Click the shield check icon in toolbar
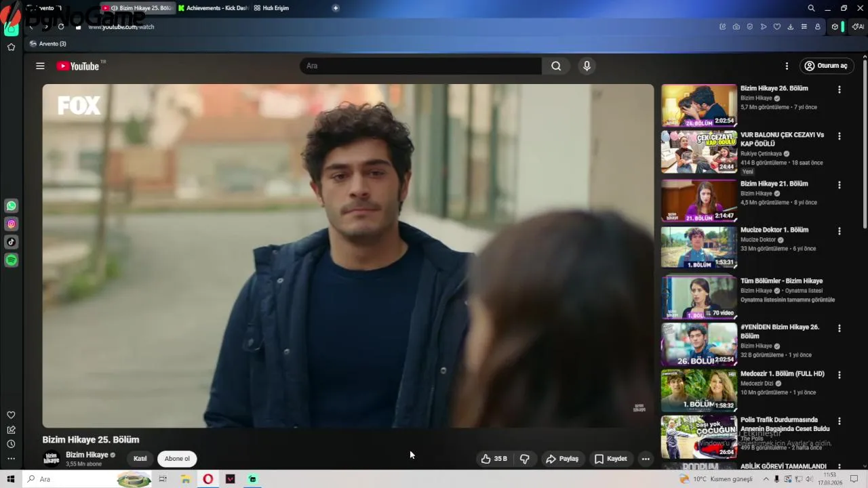868x488 pixels. click(x=749, y=26)
